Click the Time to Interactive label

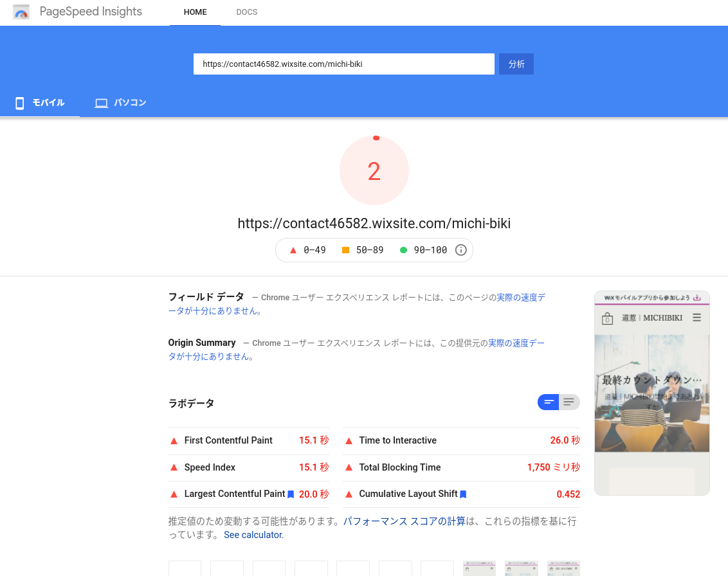[398, 440]
